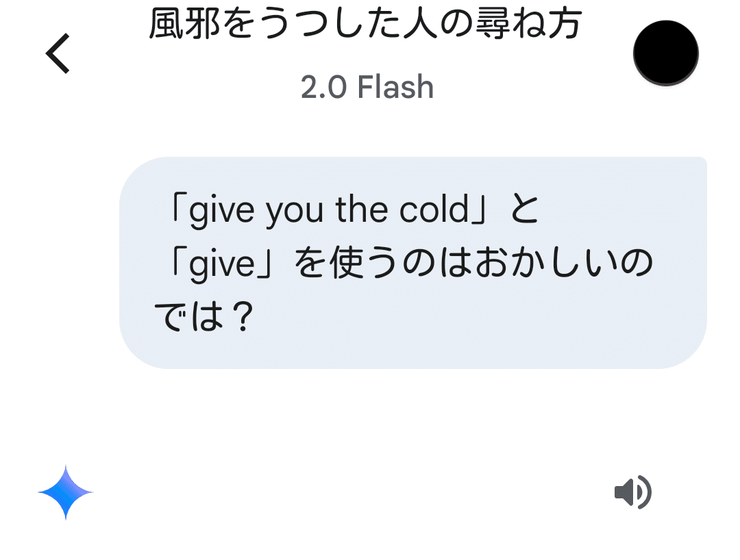
Task: Open the 2.0 Flash model selector
Action: [x=367, y=87]
